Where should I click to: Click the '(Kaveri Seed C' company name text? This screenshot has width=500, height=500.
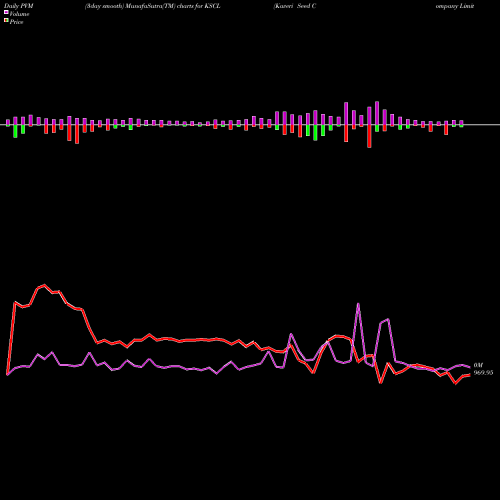click(x=294, y=6)
